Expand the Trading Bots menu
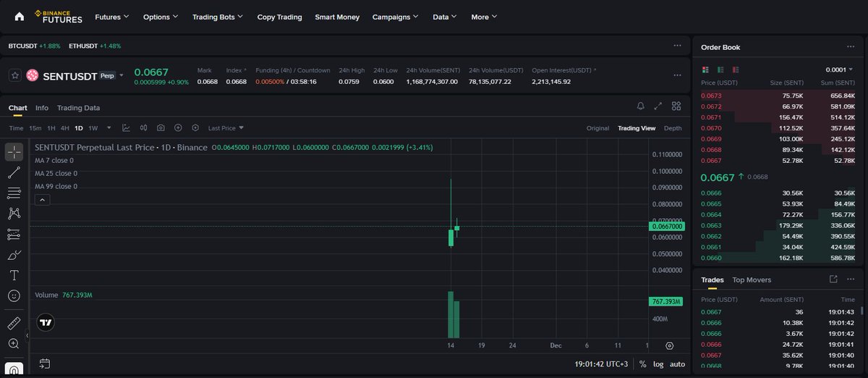868x378 pixels. pos(218,17)
